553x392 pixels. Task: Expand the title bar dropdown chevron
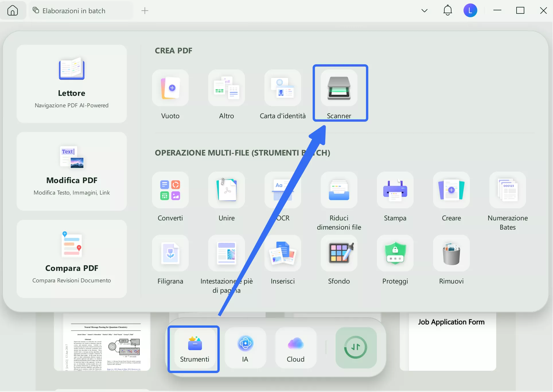tap(424, 11)
